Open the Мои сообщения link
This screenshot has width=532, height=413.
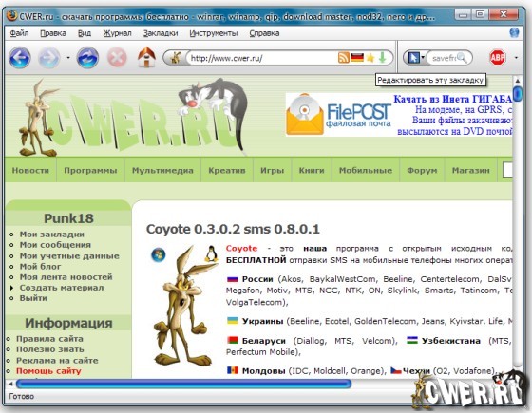pos(55,245)
